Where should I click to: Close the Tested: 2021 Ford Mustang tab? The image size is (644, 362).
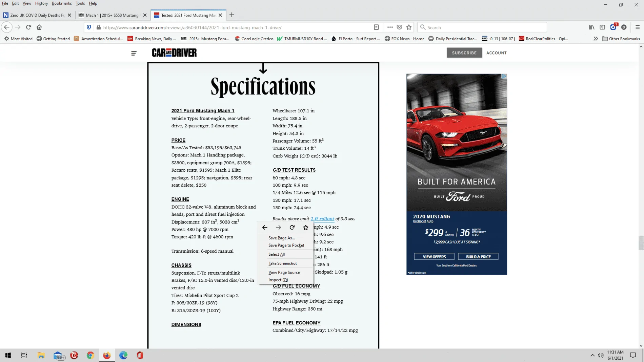click(x=221, y=15)
